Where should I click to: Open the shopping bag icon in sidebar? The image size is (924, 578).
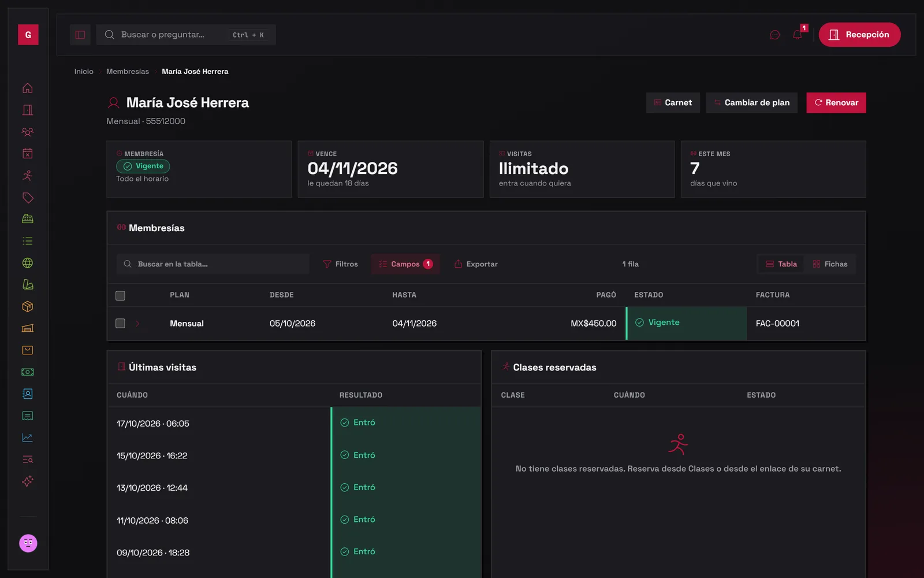(x=28, y=350)
